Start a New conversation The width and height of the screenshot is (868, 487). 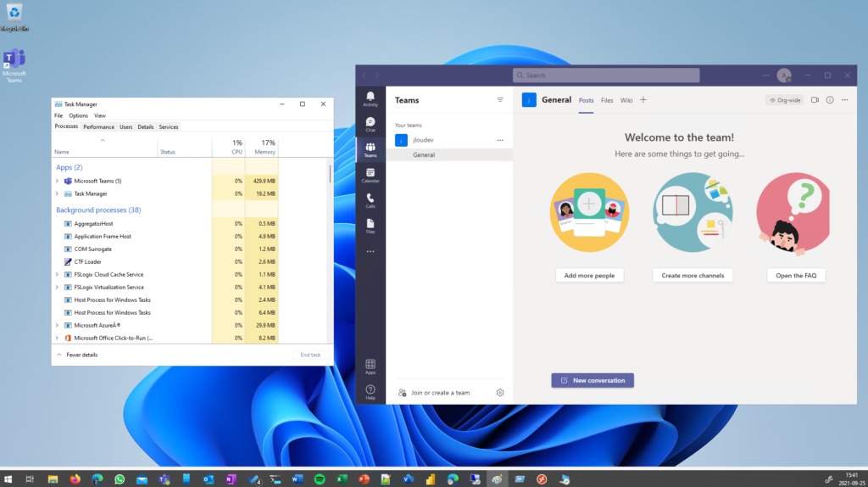(593, 381)
